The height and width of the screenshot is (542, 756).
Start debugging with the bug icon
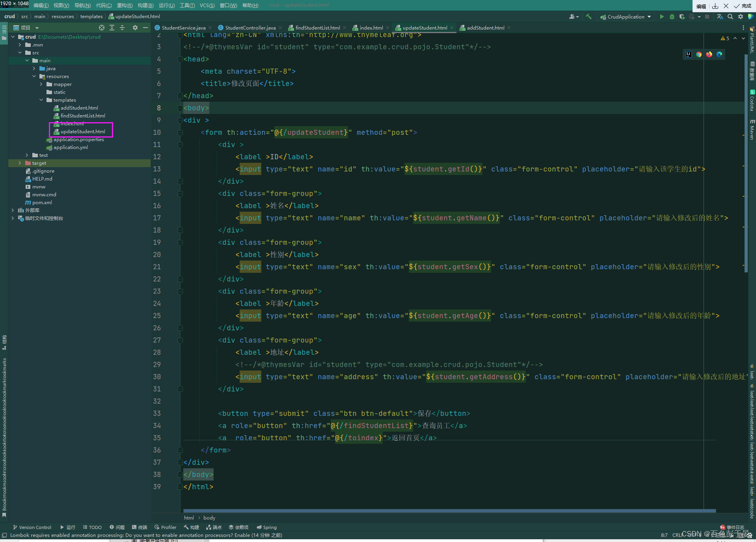672,17
